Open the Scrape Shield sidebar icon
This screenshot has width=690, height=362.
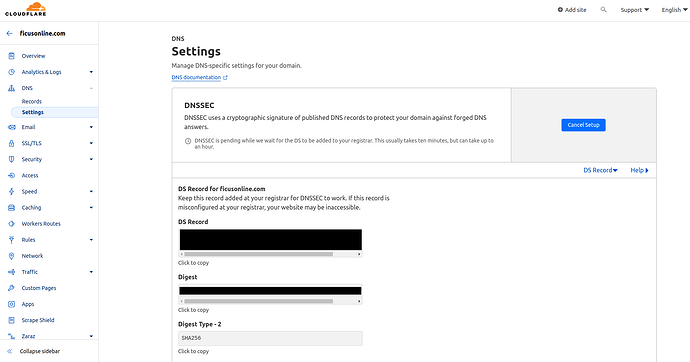11,320
